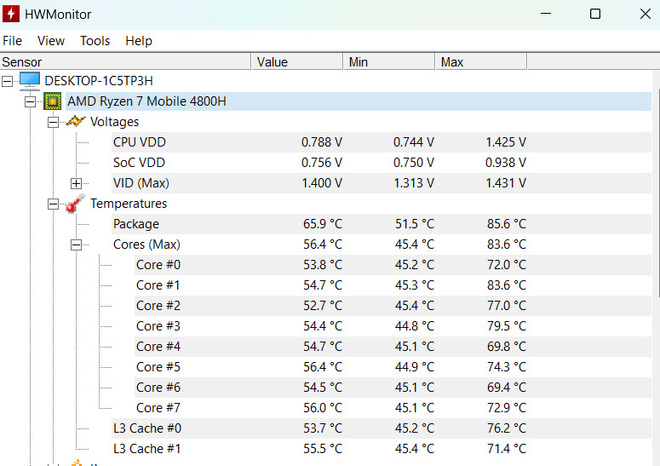Minimize the HWMonitor window

point(546,13)
